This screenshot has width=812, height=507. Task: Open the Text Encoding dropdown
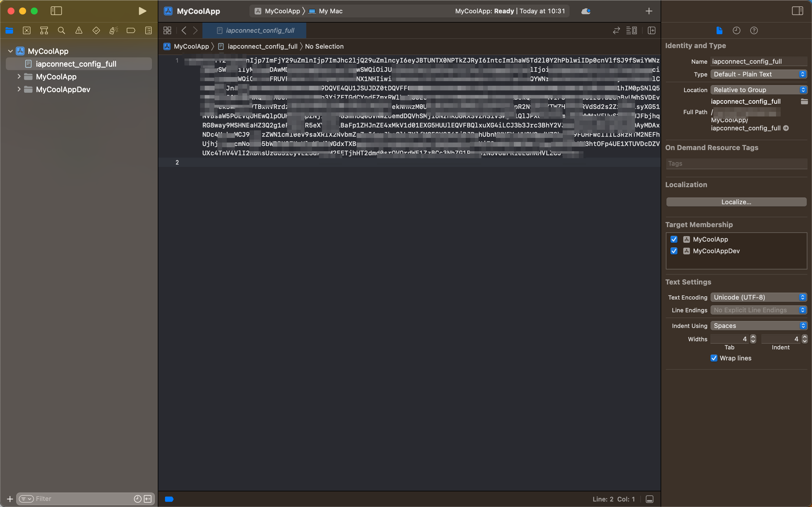tap(758, 298)
